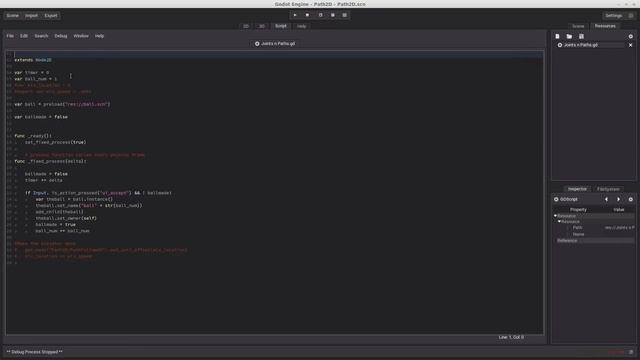Switch to the Script editor view
Image resolution: width=640 pixels, height=360 pixels.
[281, 26]
